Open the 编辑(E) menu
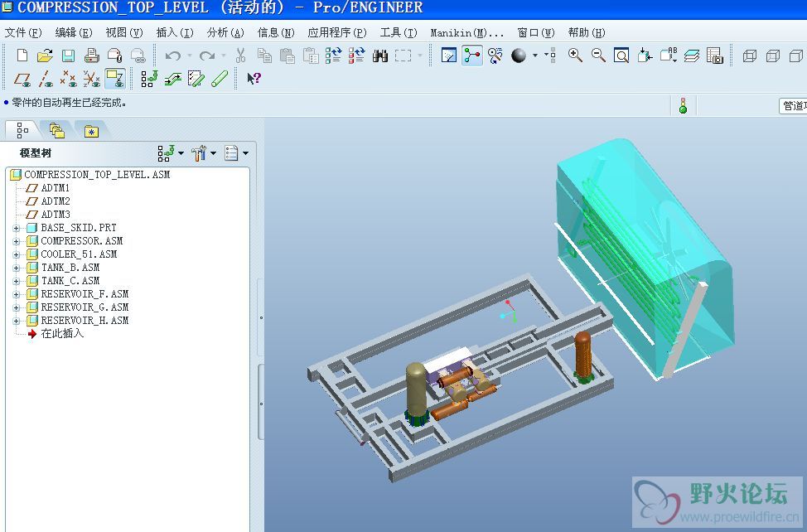 (x=74, y=33)
